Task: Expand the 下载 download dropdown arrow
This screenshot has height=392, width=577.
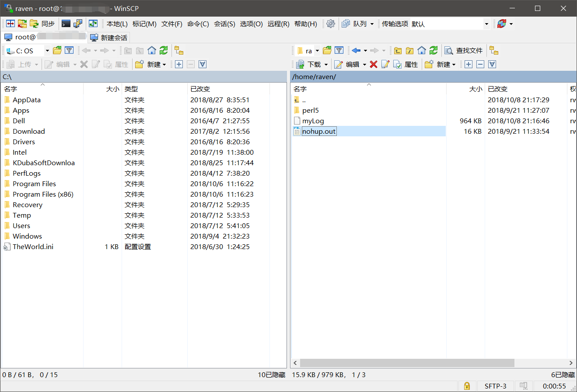Action: [326, 65]
